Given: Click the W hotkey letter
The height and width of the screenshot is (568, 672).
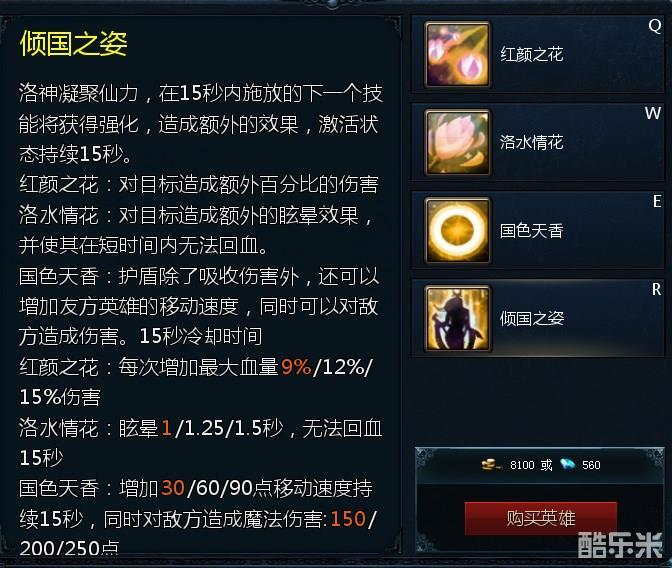Looking at the screenshot, I should pyautogui.click(x=653, y=113).
